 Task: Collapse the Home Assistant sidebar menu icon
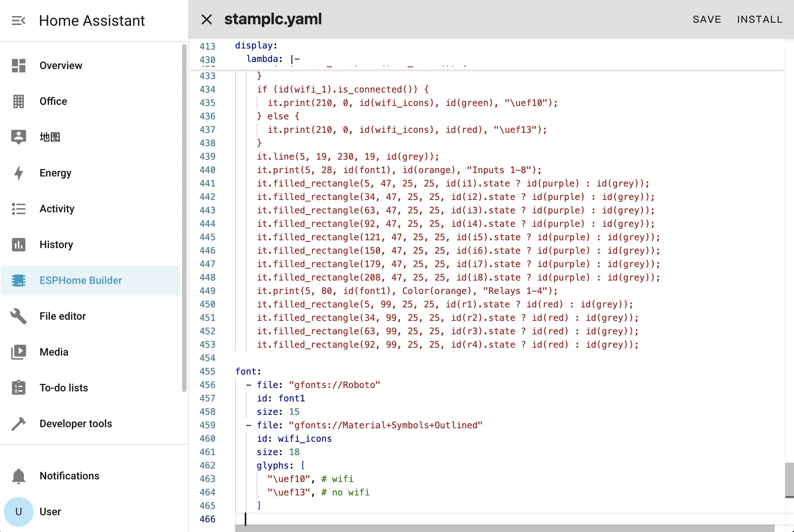tap(18, 21)
